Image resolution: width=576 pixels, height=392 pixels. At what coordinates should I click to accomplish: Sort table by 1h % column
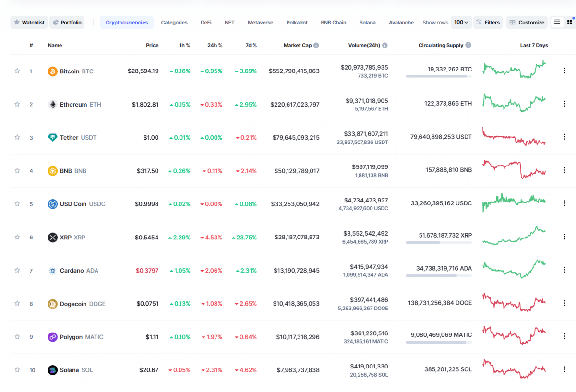184,45
